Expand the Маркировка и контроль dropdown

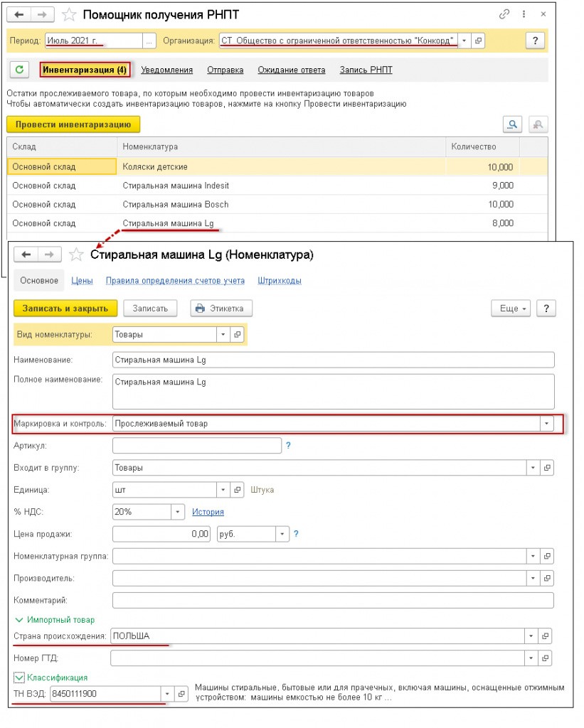click(x=546, y=424)
